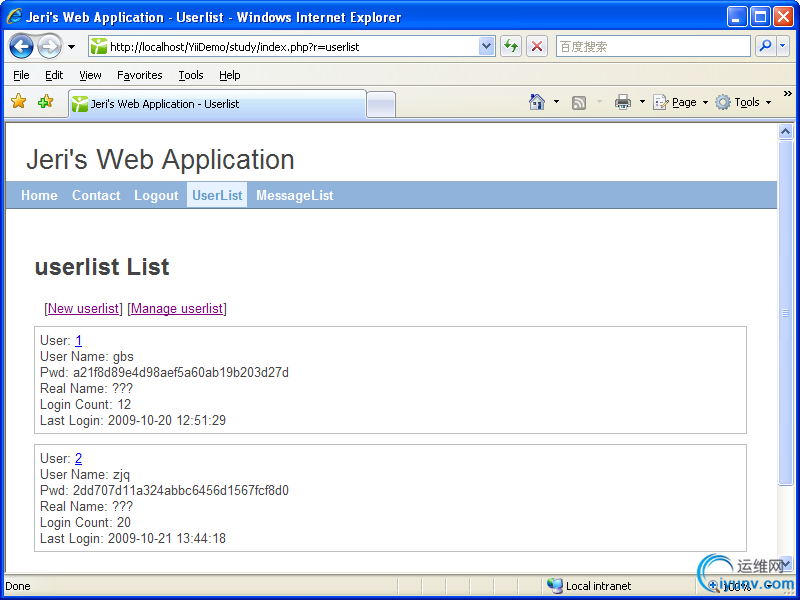Image resolution: width=800 pixels, height=600 pixels.
Task: Click 'User Name: gbs' text
Action: pyautogui.click(x=87, y=357)
